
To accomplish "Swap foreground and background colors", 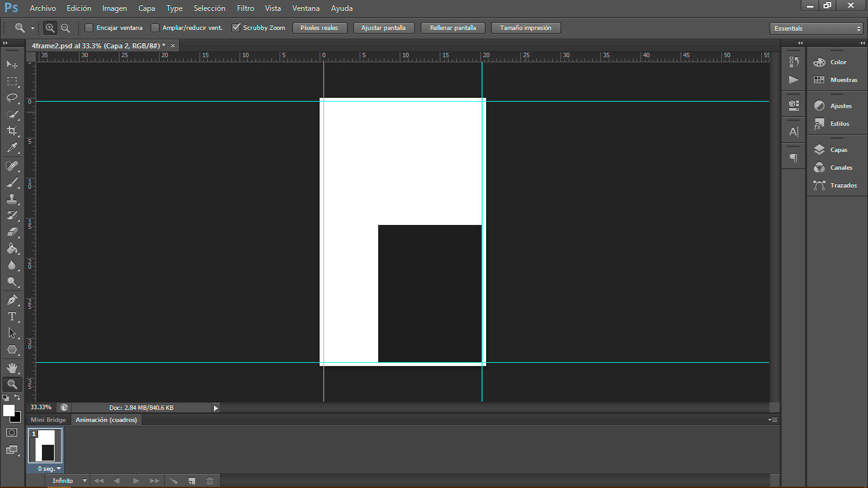I will (x=17, y=397).
